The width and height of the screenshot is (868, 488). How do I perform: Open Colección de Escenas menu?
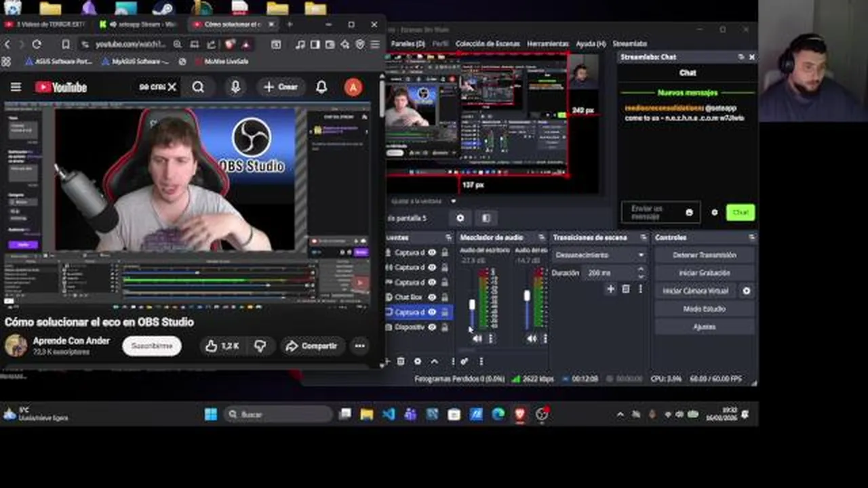coord(488,43)
